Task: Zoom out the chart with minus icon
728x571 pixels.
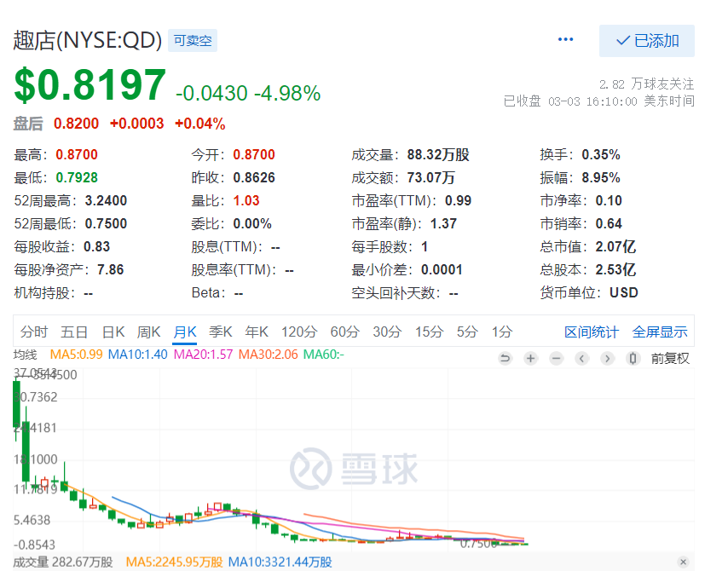Action: (x=556, y=358)
